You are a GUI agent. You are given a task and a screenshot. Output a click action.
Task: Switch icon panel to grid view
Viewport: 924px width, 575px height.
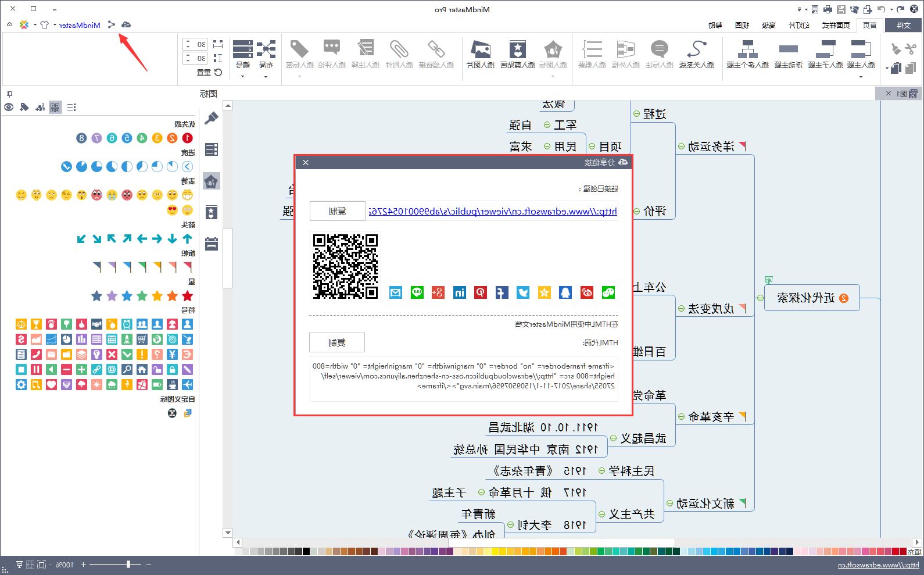click(x=55, y=107)
